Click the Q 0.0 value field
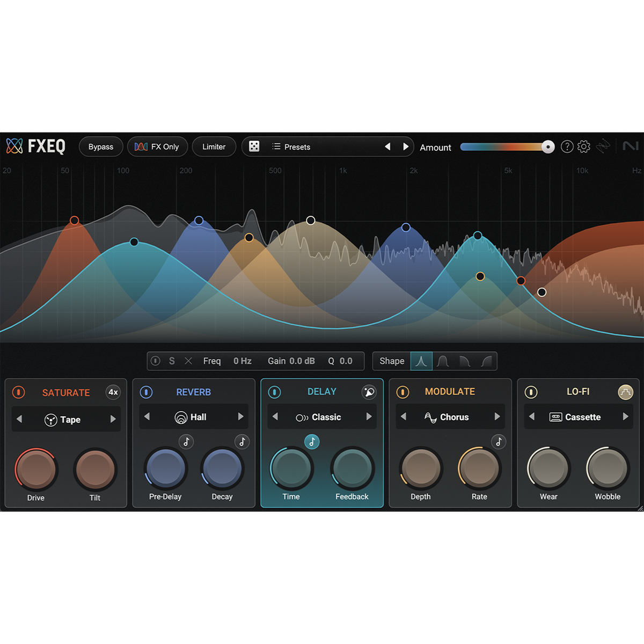 pyautogui.click(x=346, y=361)
